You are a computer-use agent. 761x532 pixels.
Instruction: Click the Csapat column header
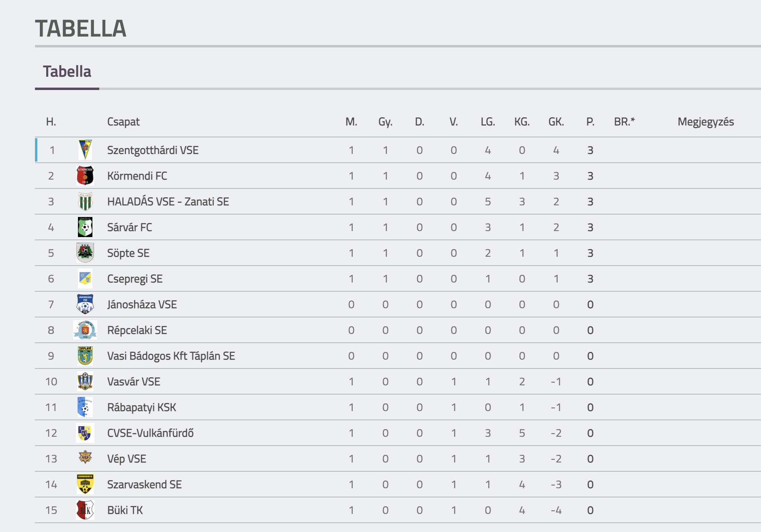(123, 122)
